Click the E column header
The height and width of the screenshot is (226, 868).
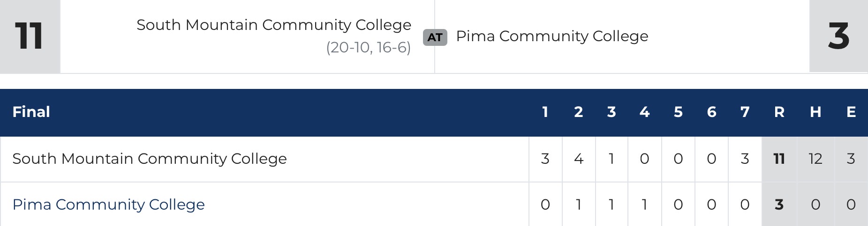coord(851,112)
